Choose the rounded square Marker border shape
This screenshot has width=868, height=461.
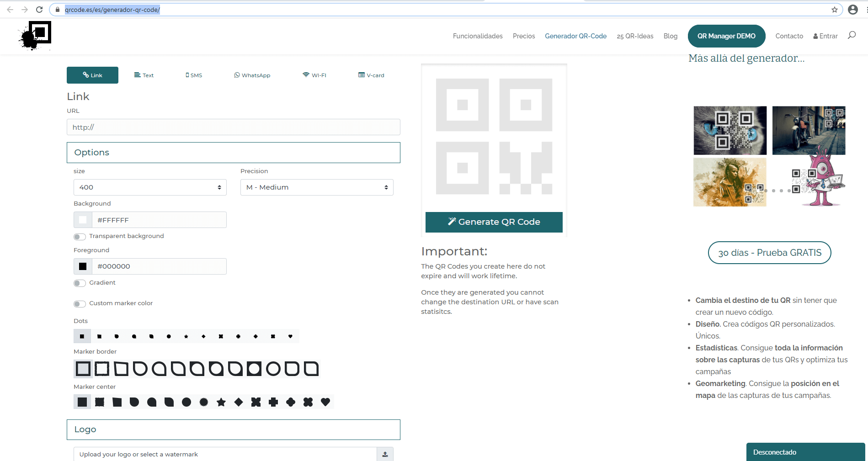coord(292,369)
